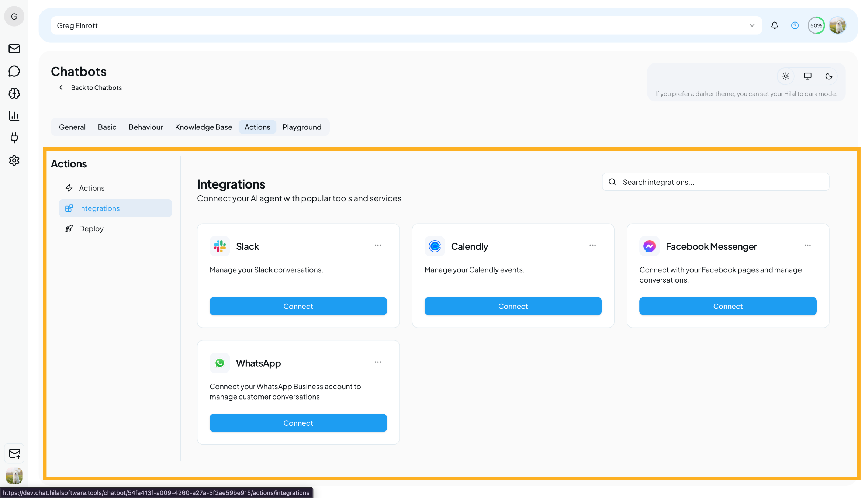The width and height of the screenshot is (868, 498).
Task: Select the light mode sun toggle
Action: (786, 76)
